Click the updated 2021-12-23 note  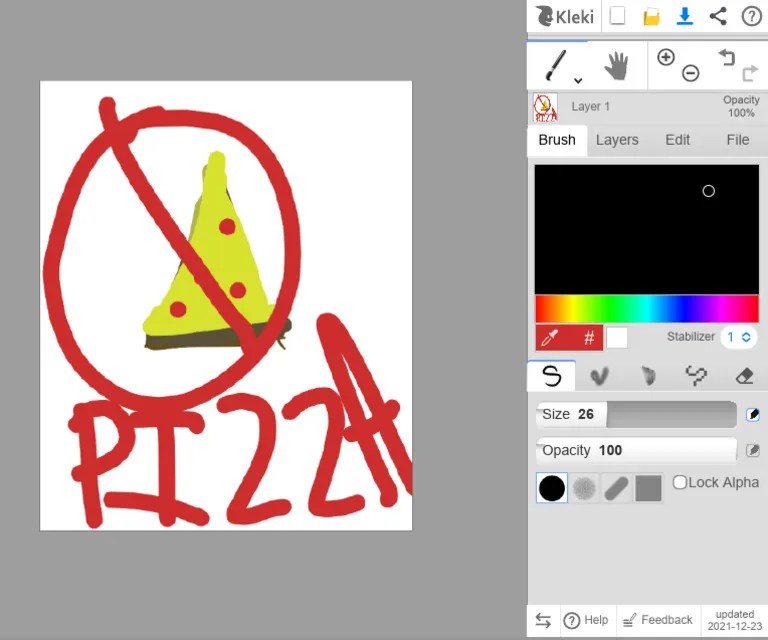tap(735, 620)
